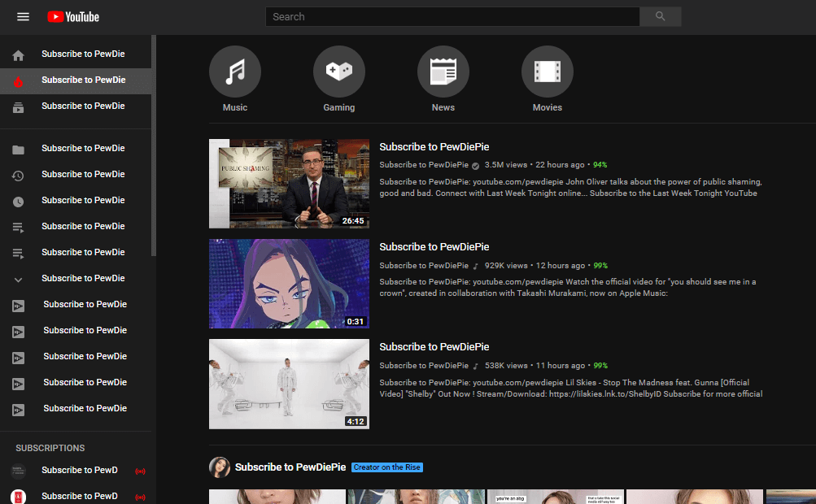The height and width of the screenshot is (504, 816).
Task: Click the green 94% rating
Action: tap(600, 165)
